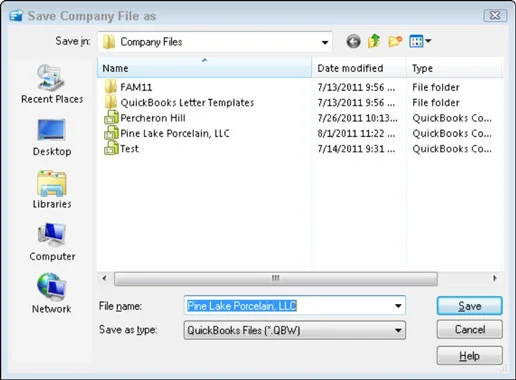Click File folder type for FAM11
Screen dimensions: 516x380
(436, 87)
